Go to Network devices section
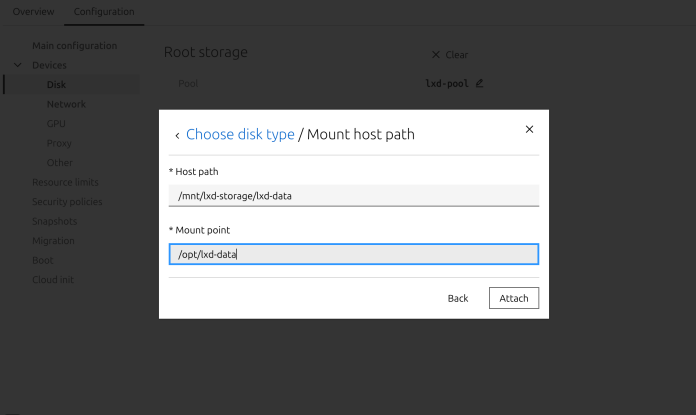Screen dimensions: 696x415 click(x=66, y=104)
